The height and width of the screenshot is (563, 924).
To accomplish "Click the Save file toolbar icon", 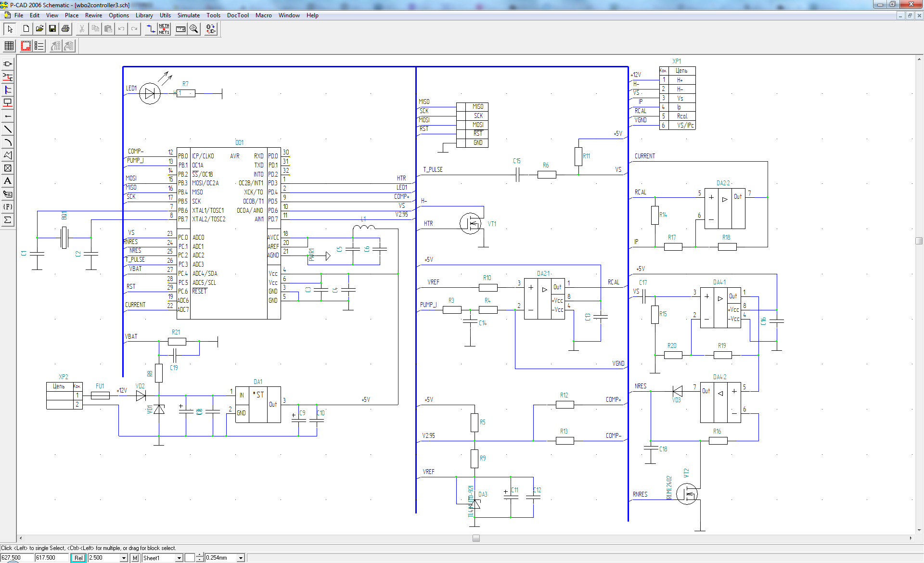I will 52,29.
